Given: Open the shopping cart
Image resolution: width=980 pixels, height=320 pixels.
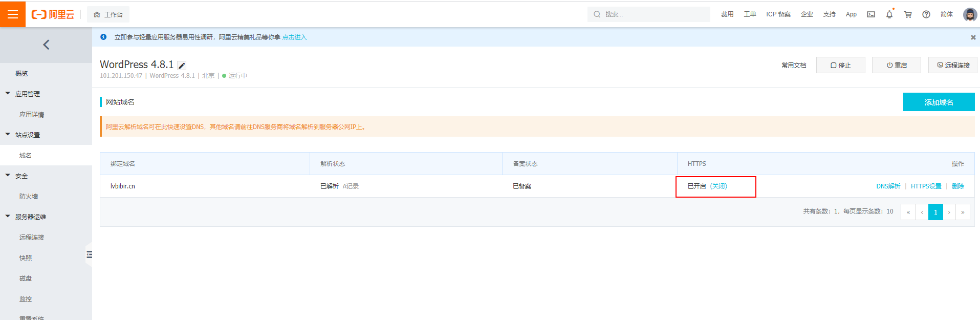Looking at the screenshot, I should coord(908,14).
